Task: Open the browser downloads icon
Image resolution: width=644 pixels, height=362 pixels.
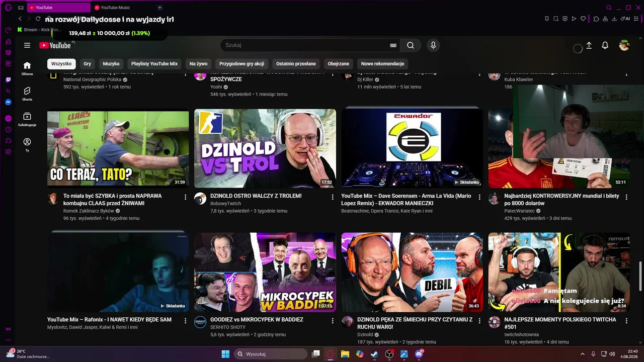Action: click(x=614, y=19)
